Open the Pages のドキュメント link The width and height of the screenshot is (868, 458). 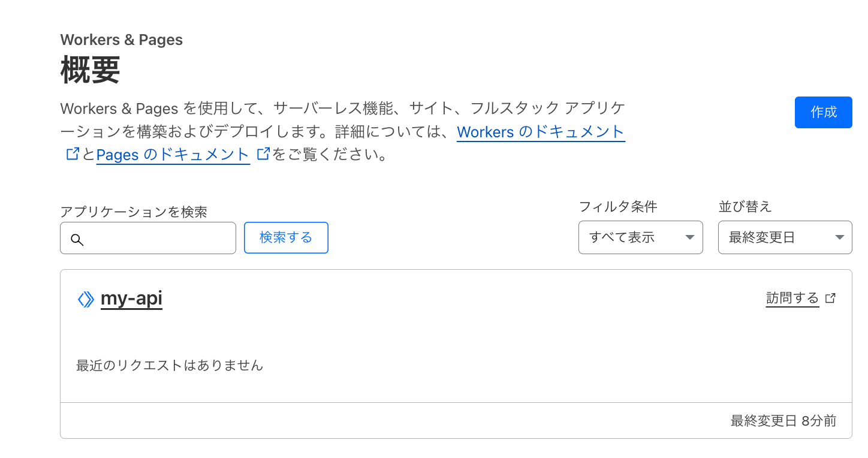pyautogui.click(x=173, y=155)
